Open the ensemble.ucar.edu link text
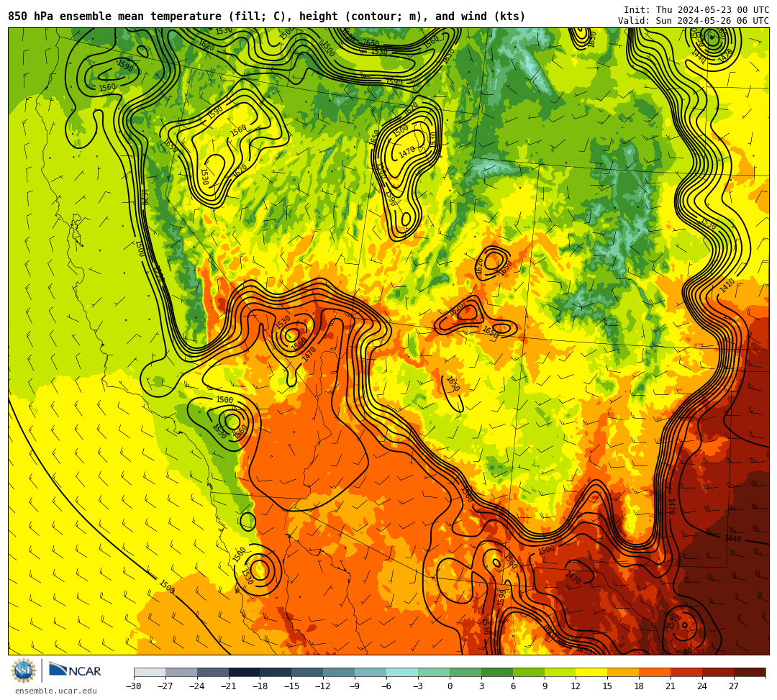This screenshot has height=700, width=777. click(x=56, y=691)
